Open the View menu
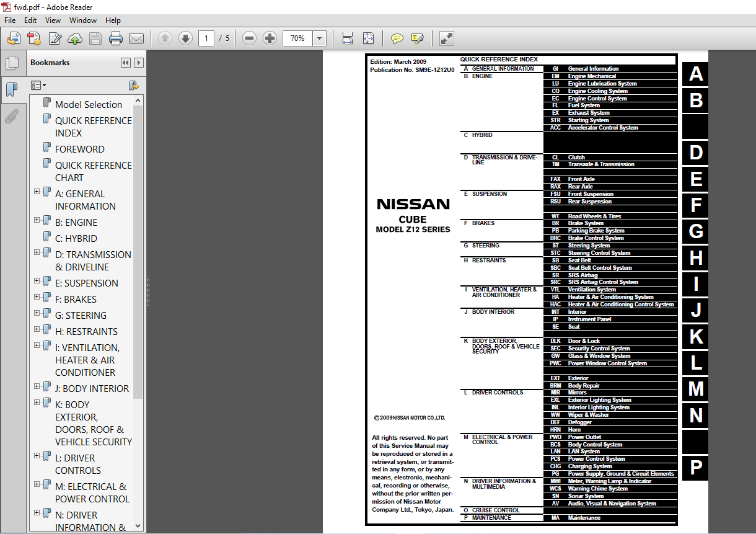Viewport: 756px width, 534px height. point(53,20)
